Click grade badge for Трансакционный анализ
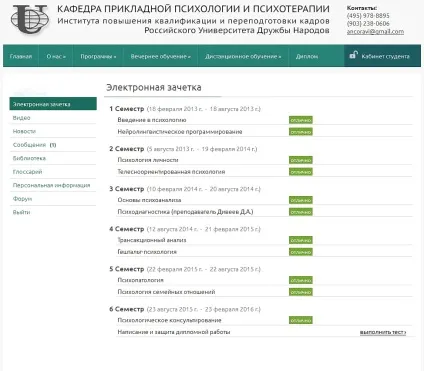This screenshot has width=424, height=371. (x=301, y=240)
